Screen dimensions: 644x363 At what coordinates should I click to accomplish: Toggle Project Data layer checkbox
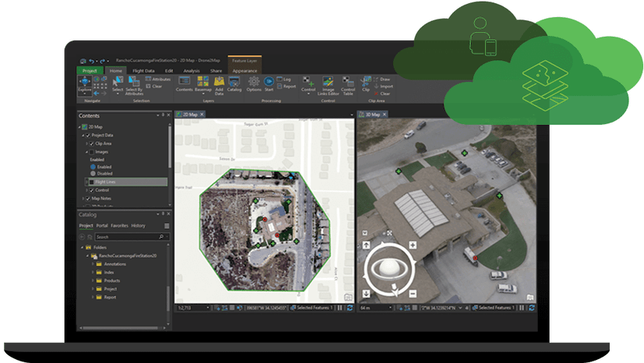click(88, 135)
